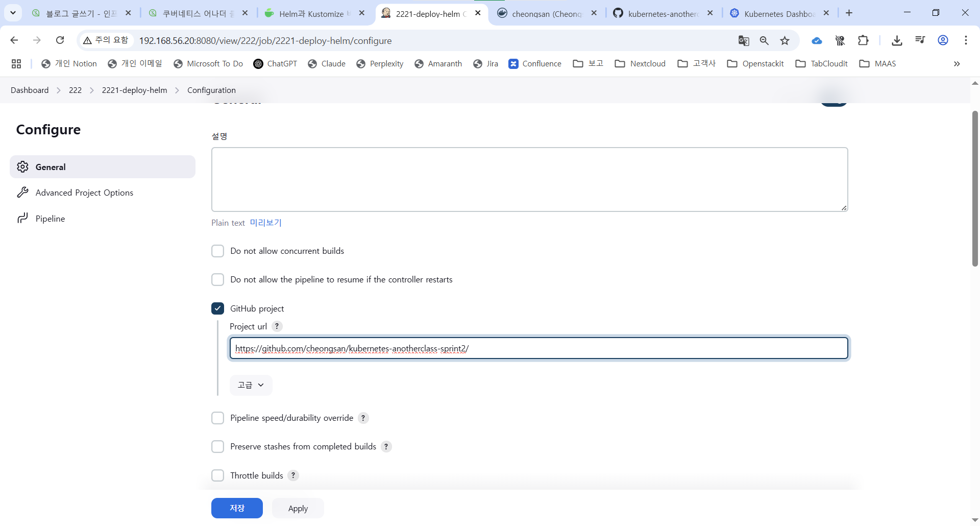Click the Apply button
980x526 pixels.
(x=298, y=508)
